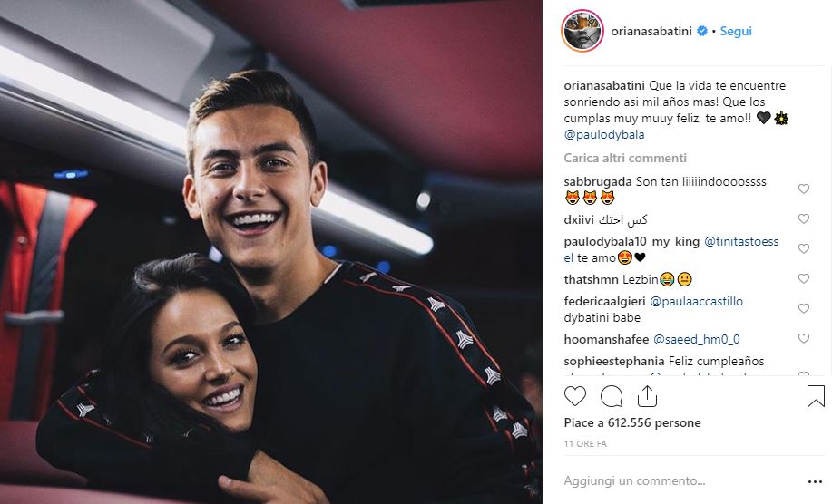
Task: Like the dxiivi comment
Action: tap(803, 219)
